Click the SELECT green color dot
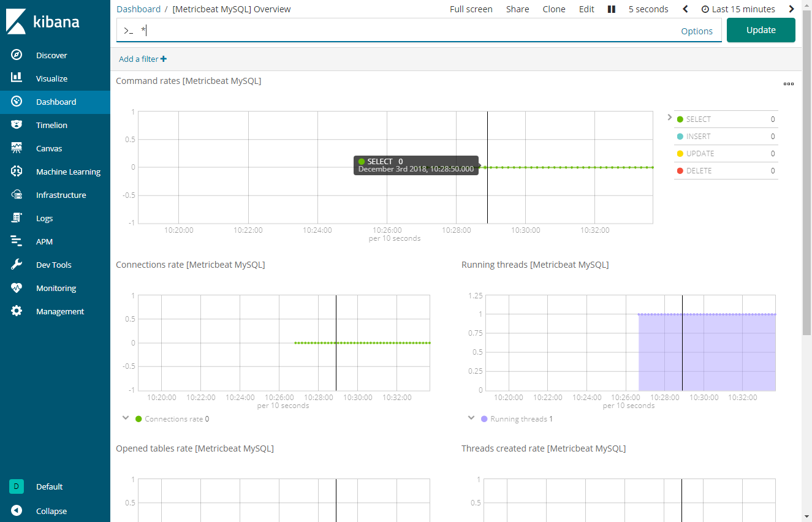812x522 pixels. tap(680, 119)
